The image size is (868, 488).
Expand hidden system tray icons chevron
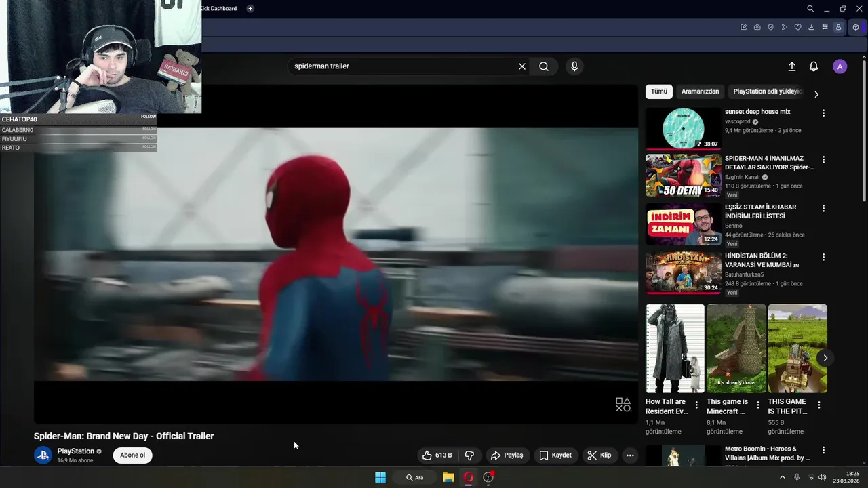coord(782,477)
